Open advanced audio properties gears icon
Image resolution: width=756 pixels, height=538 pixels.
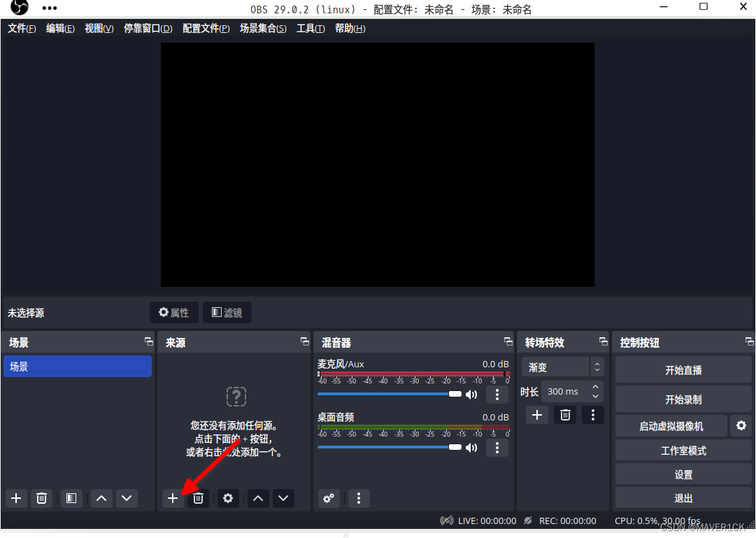pyautogui.click(x=329, y=498)
